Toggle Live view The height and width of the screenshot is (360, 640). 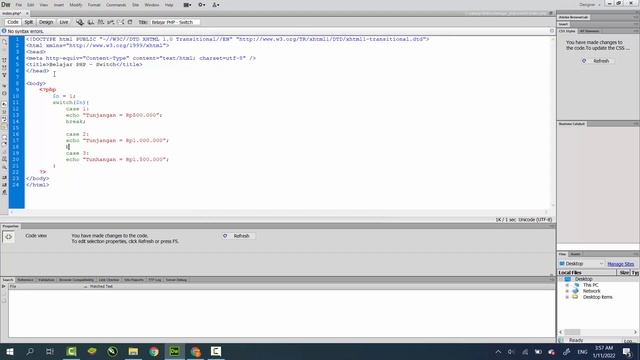(64, 22)
